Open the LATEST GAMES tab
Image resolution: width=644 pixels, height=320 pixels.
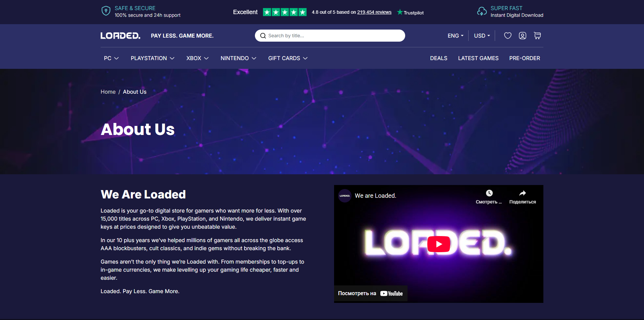pos(478,58)
